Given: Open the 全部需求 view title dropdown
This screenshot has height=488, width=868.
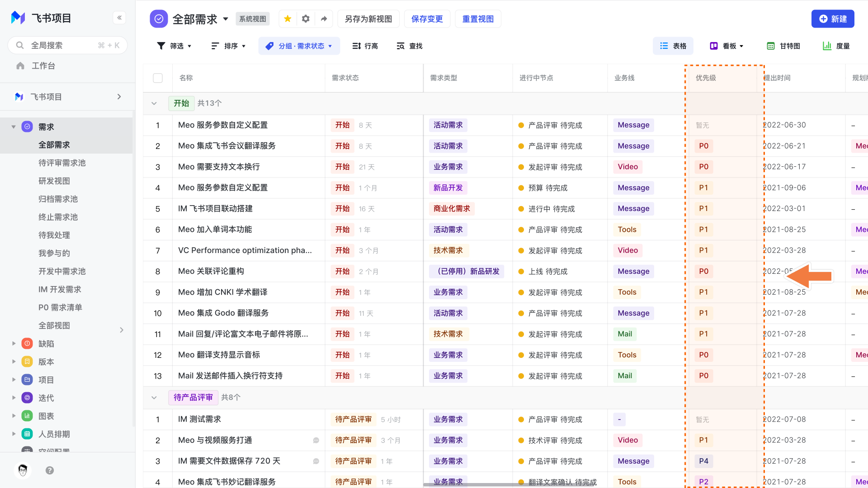Looking at the screenshot, I should [x=226, y=19].
